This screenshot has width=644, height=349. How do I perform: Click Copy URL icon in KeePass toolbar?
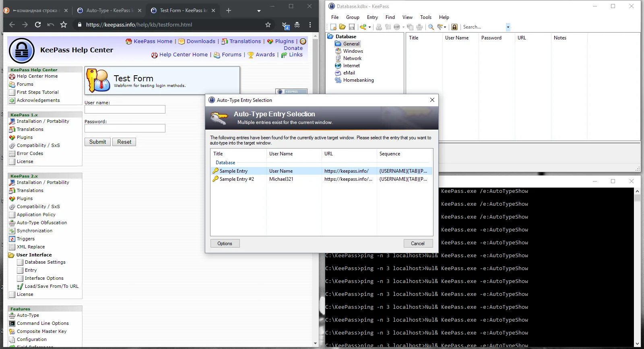coord(410,27)
